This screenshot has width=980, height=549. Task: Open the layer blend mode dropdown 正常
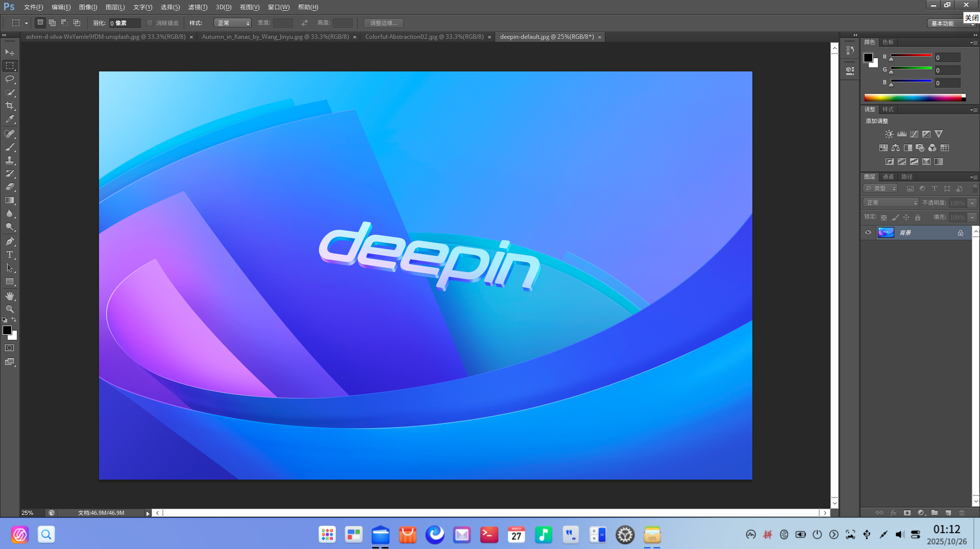pyautogui.click(x=891, y=203)
